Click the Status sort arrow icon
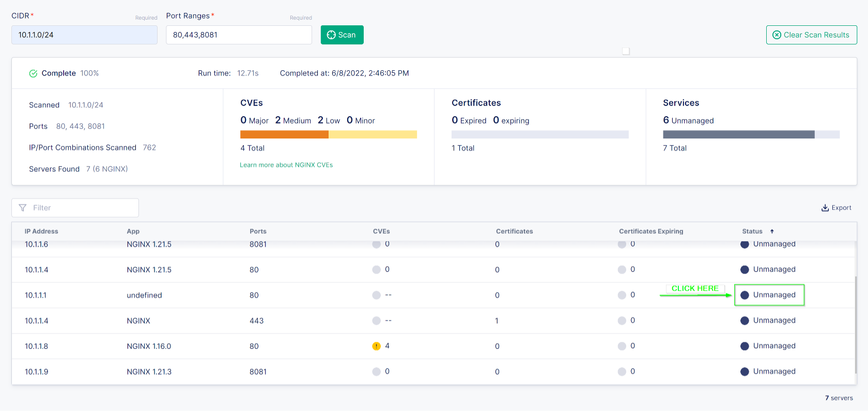 (x=772, y=231)
